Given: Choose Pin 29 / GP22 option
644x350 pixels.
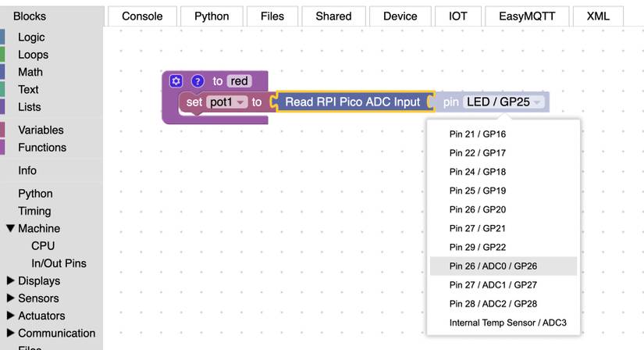Looking at the screenshot, I should coord(503,247).
